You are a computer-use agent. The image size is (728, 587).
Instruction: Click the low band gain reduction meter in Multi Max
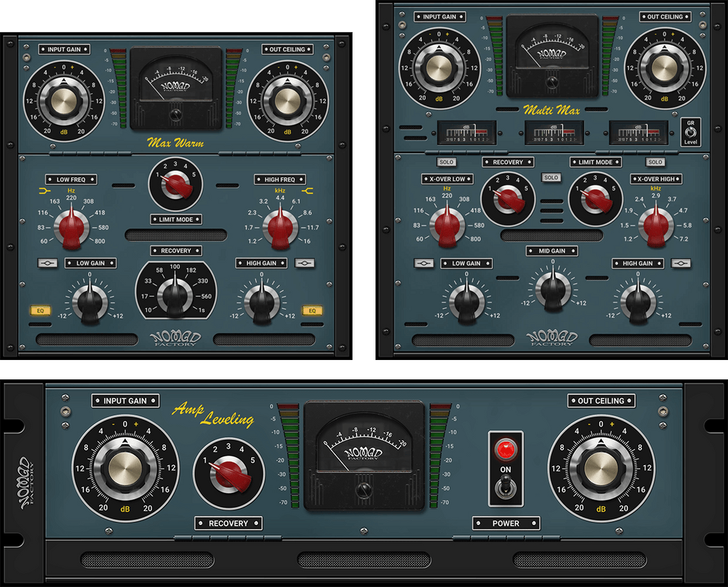coord(466,133)
